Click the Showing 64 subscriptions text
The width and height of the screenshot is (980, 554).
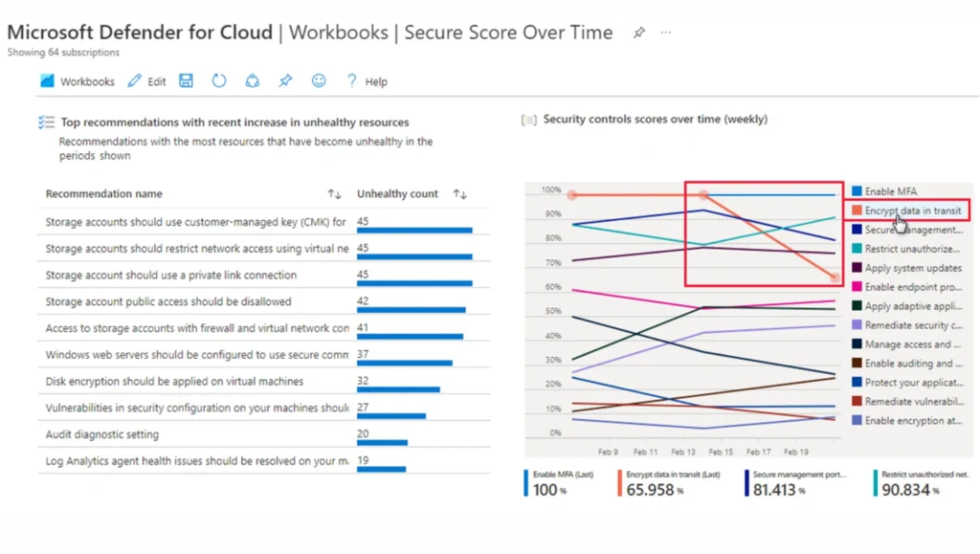coord(63,53)
